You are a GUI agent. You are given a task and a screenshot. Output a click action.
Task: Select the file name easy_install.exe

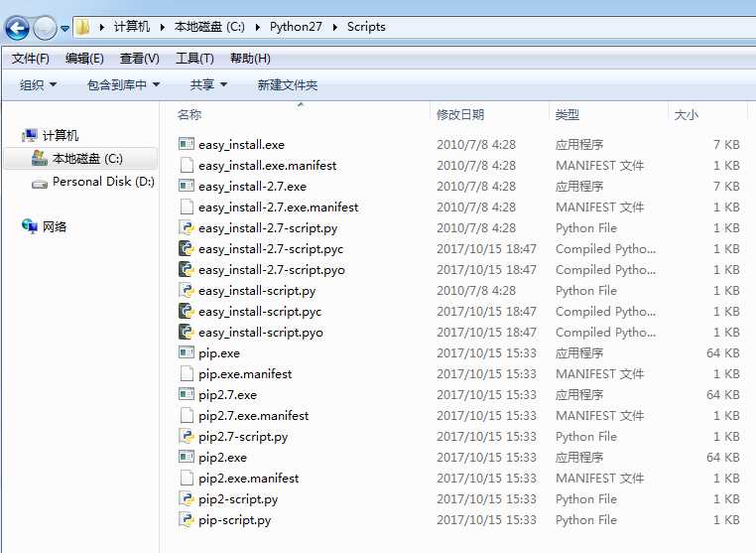coord(241,145)
